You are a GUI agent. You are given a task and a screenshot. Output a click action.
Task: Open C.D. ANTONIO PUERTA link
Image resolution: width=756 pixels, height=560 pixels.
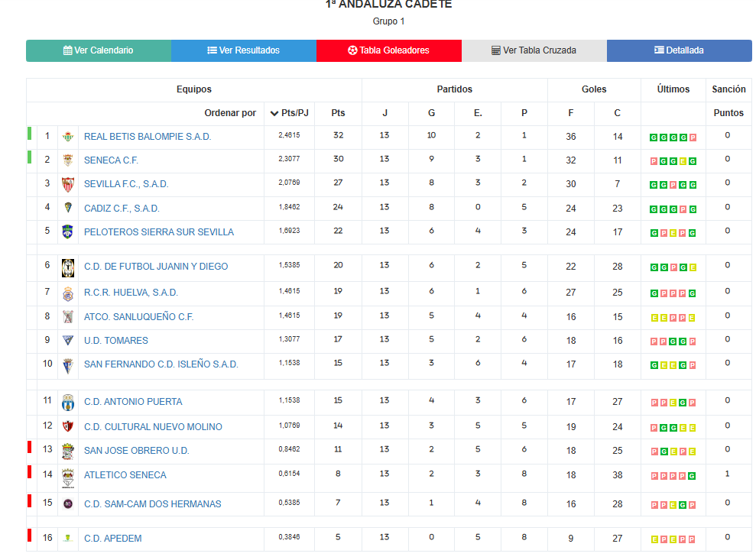pyautogui.click(x=133, y=402)
